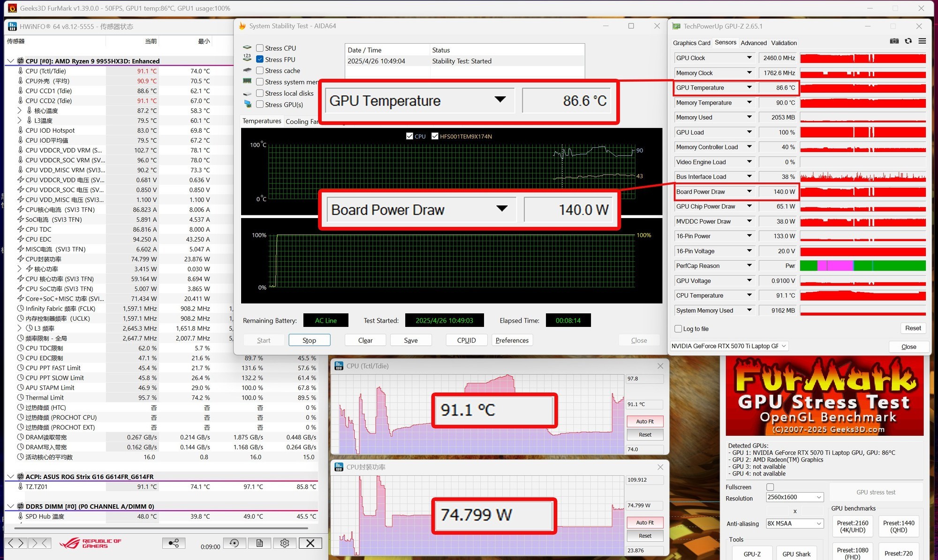This screenshot has width=938, height=560.
Task: Click HWiNFO collapse columns arrows button
Action: [x=39, y=543]
